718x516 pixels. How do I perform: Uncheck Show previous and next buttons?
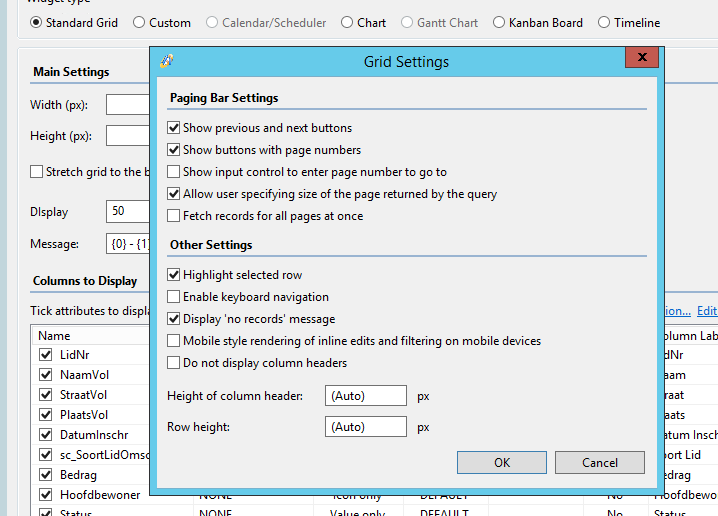(174, 128)
